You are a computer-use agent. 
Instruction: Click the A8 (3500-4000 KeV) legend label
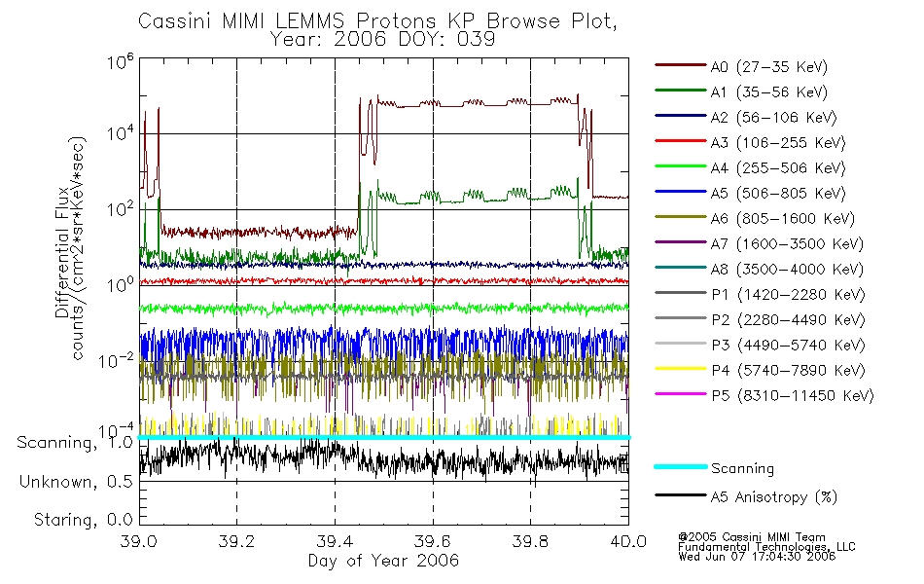tap(787, 270)
